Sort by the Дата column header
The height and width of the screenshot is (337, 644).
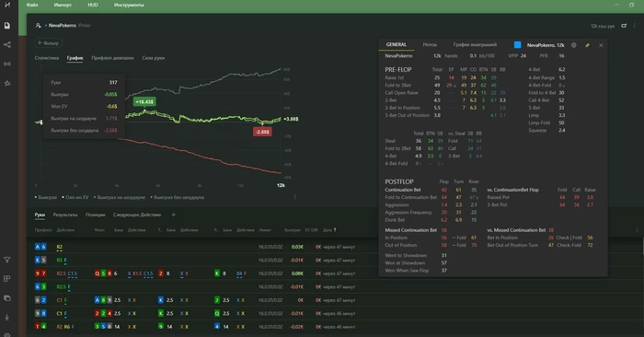pyautogui.click(x=328, y=230)
